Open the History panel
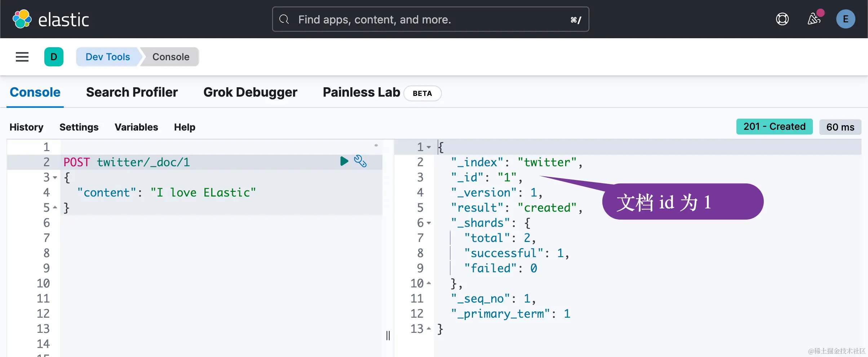This screenshot has height=357, width=868. click(x=26, y=127)
